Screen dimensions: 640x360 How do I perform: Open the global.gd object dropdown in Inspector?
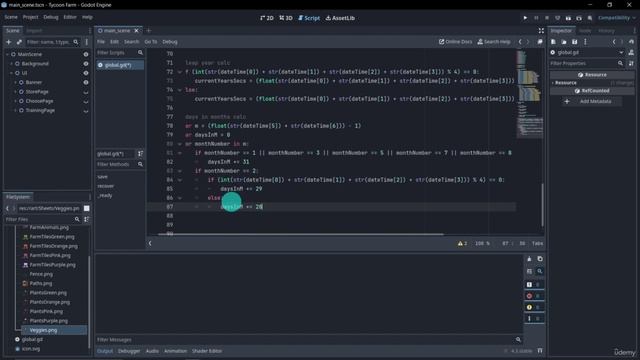(x=587, y=52)
